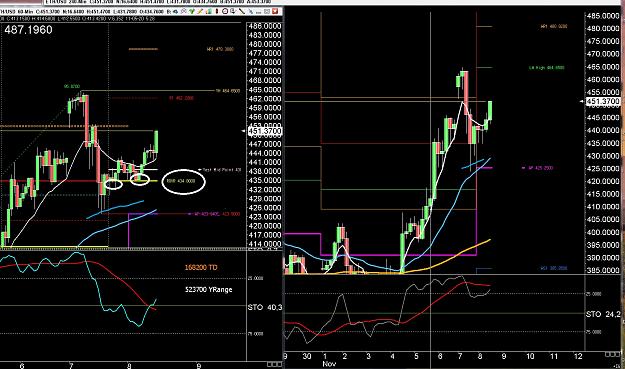This screenshot has height=369, width=625.
Task: Click the red vertical bar icon in the toolbar
Action: (217, 11)
